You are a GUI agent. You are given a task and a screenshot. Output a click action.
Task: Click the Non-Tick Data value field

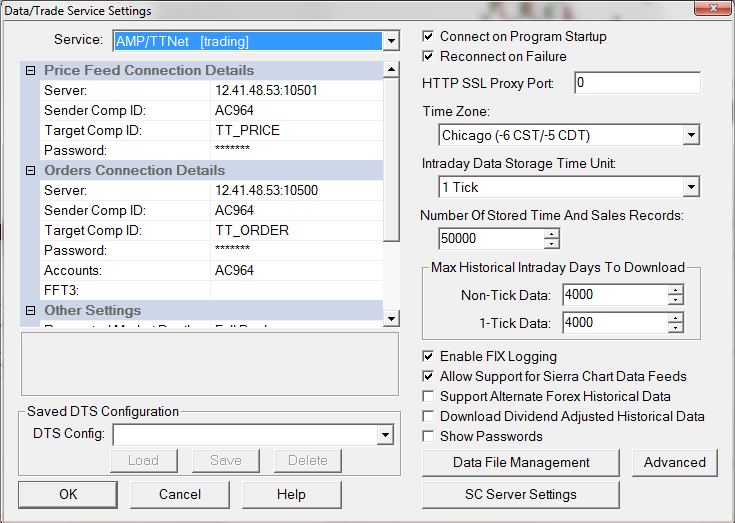pos(615,295)
